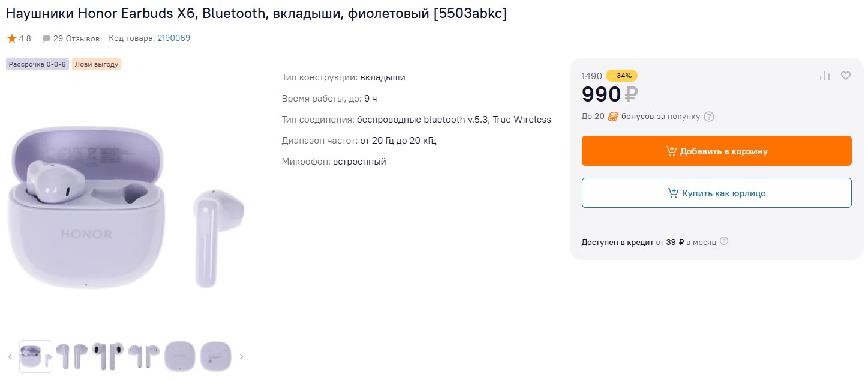Click the bonus coins icon
The height and width of the screenshot is (382, 868).
coord(613,117)
